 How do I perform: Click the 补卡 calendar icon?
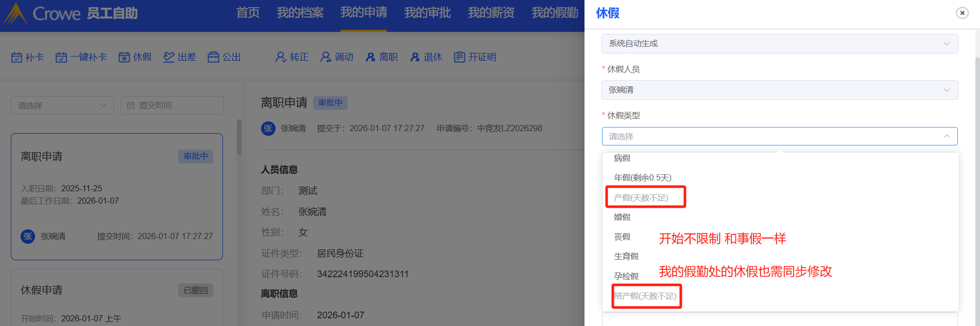pos(17,57)
